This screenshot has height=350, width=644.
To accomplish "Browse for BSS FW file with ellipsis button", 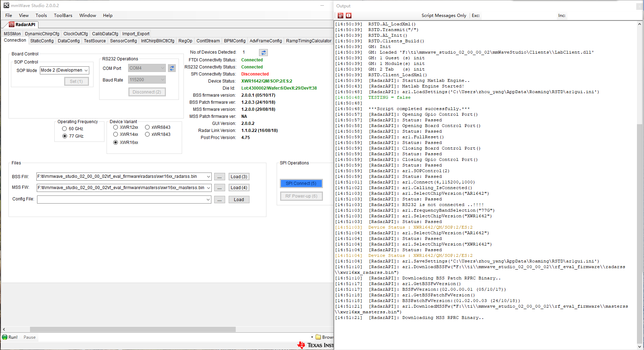I will pos(219,177).
